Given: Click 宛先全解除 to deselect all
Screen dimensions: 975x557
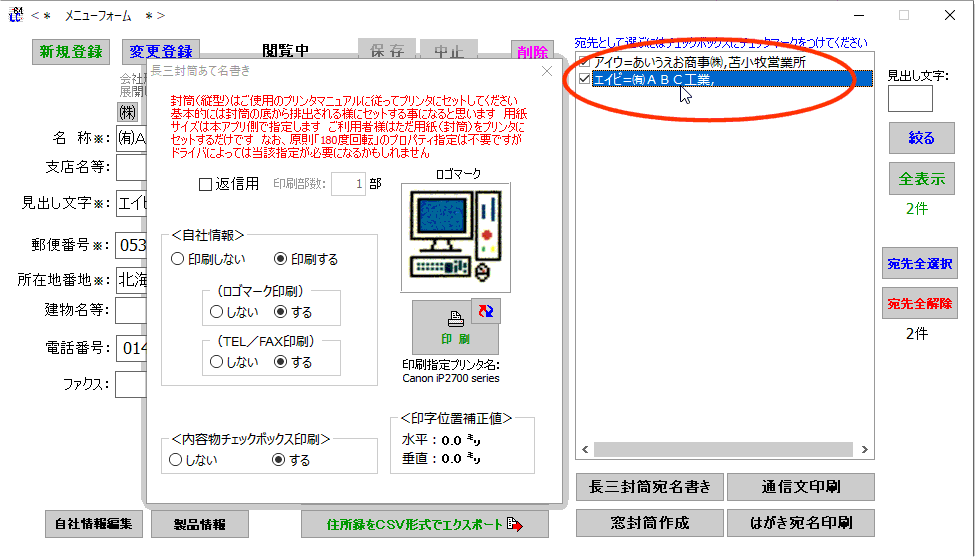Looking at the screenshot, I should point(919,304).
